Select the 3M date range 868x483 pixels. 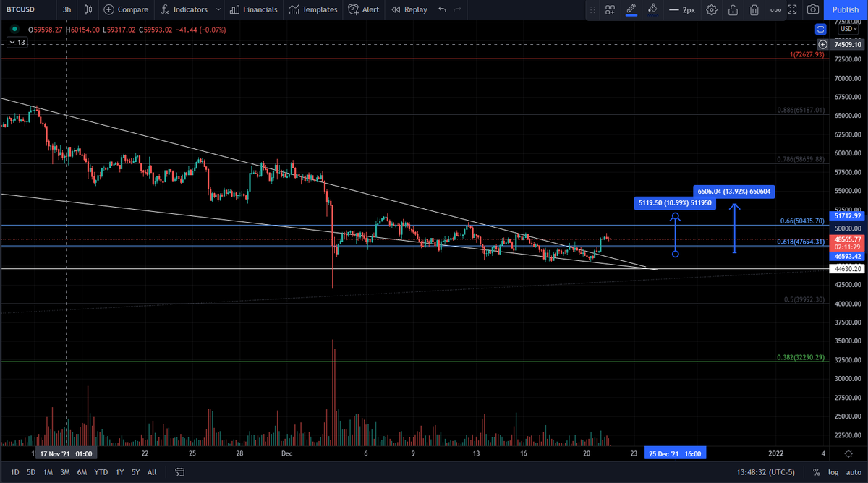point(65,472)
